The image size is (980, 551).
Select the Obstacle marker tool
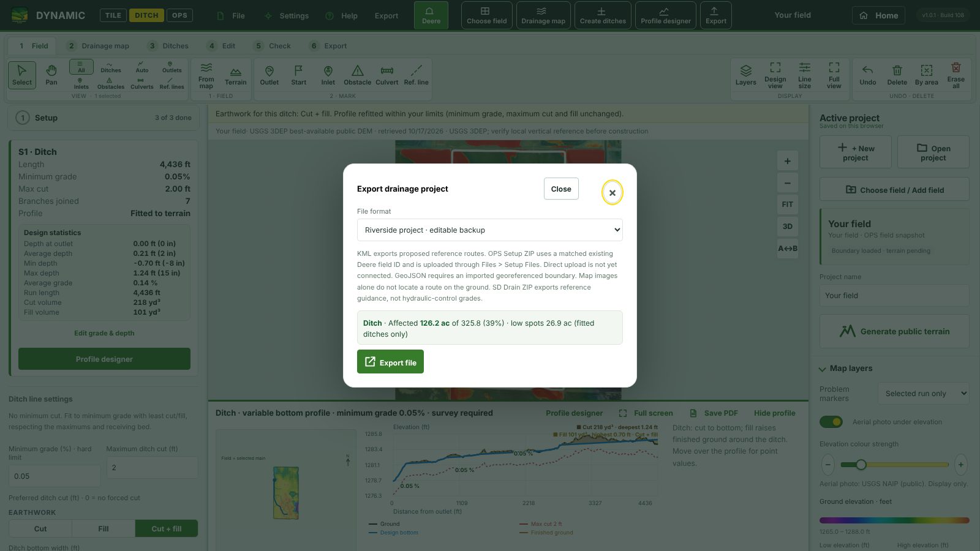tap(358, 75)
